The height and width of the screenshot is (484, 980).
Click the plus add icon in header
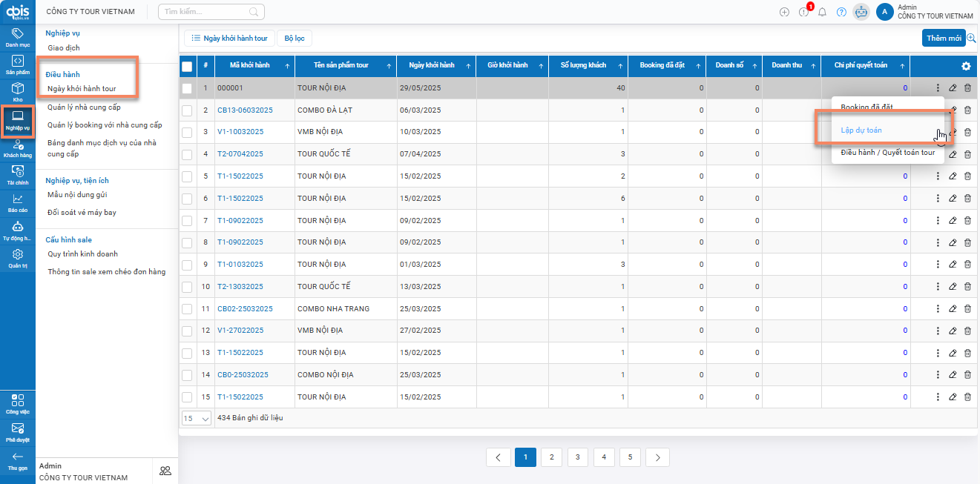(x=784, y=12)
